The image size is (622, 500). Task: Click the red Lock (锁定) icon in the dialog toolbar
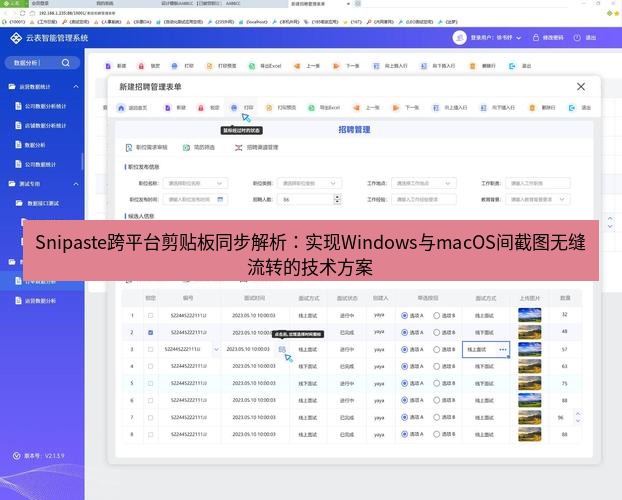(x=201, y=108)
